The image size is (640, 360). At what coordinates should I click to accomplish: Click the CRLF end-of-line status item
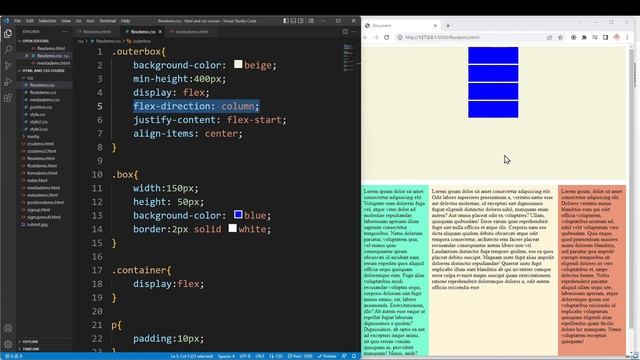[x=260, y=356]
